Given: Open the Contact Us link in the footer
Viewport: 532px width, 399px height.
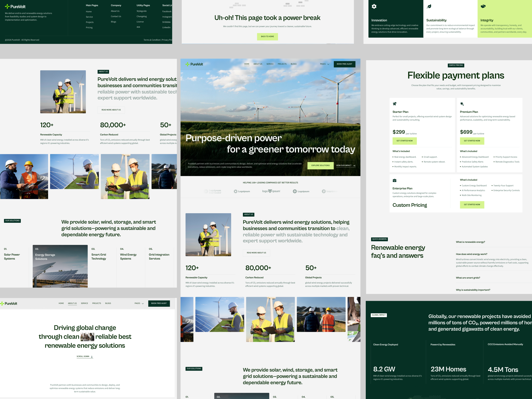Looking at the screenshot, I should click(116, 16).
